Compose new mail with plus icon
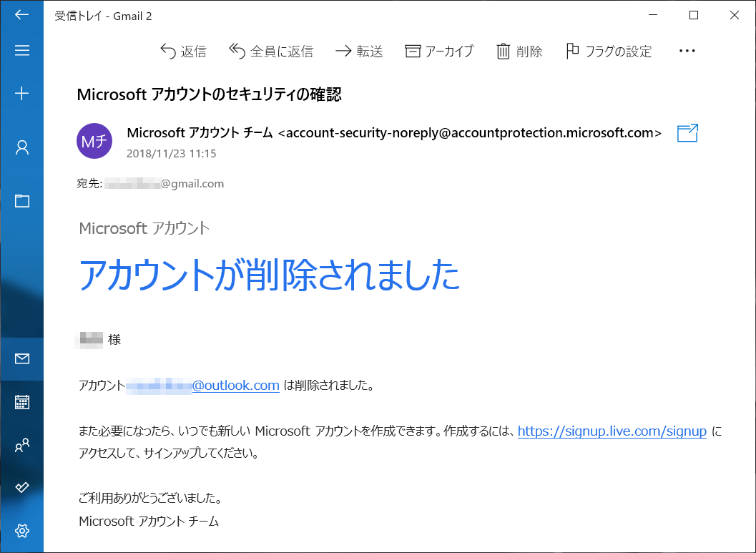The width and height of the screenshot is (756, 553). (x=21, y=93)
